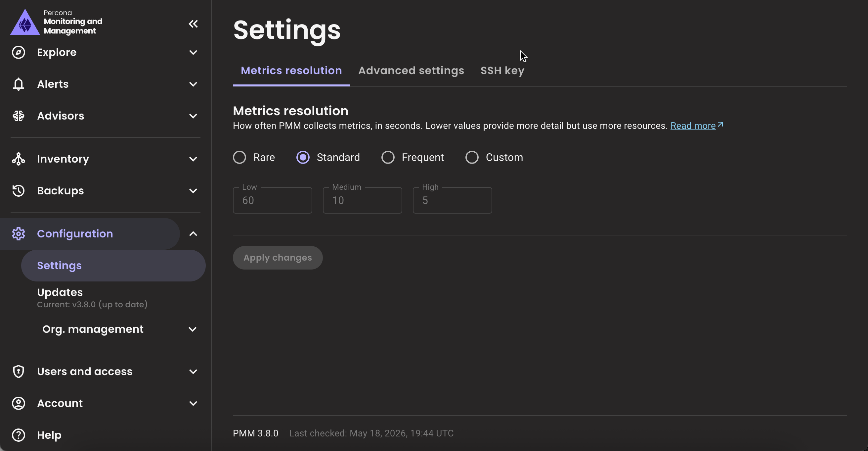Screen dimensions: 868x451
Task: Click the 'PMM 3.8.0' version text
Action: coord(255,433)
